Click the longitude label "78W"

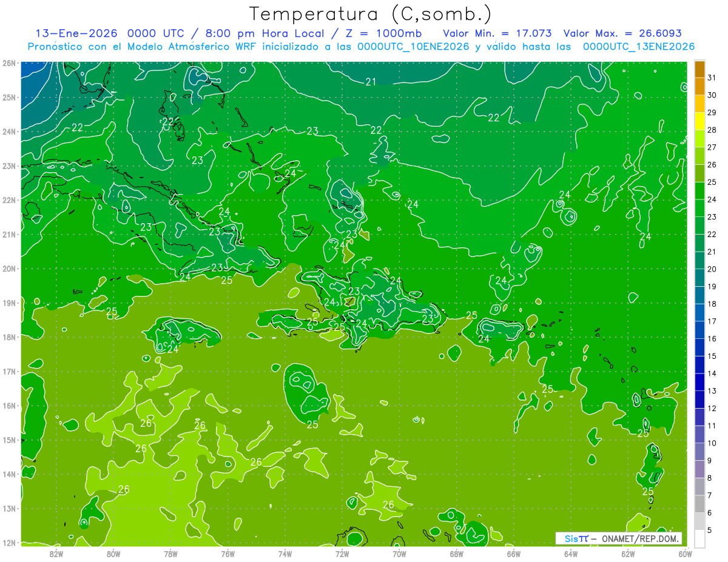[x=170, y=553]
